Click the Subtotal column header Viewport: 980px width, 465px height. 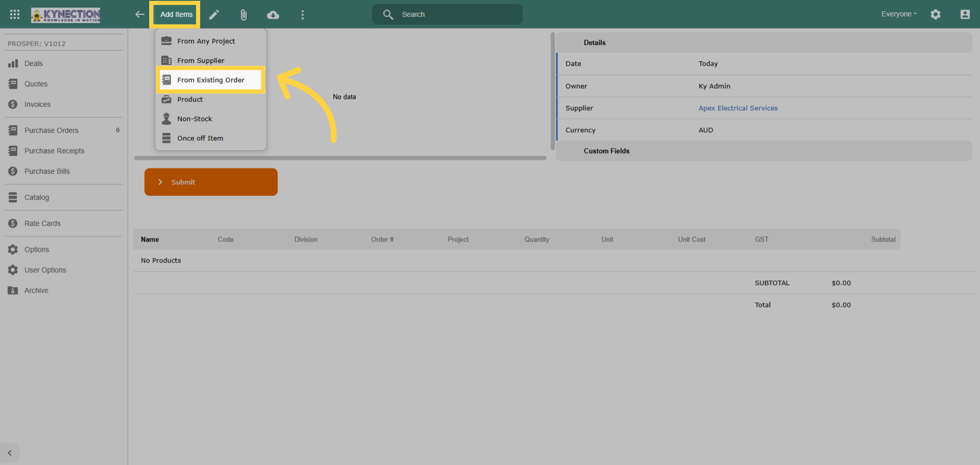(x=883, y=239)
